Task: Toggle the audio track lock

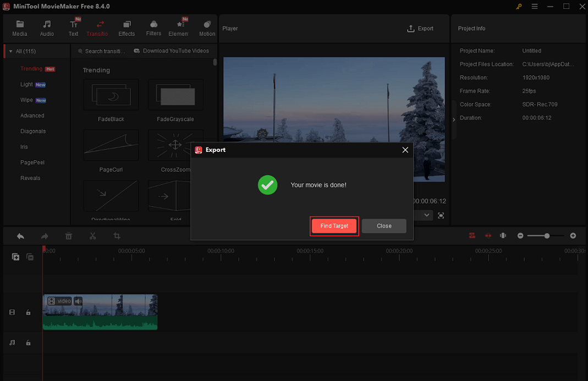Action: tap(28, 342)
